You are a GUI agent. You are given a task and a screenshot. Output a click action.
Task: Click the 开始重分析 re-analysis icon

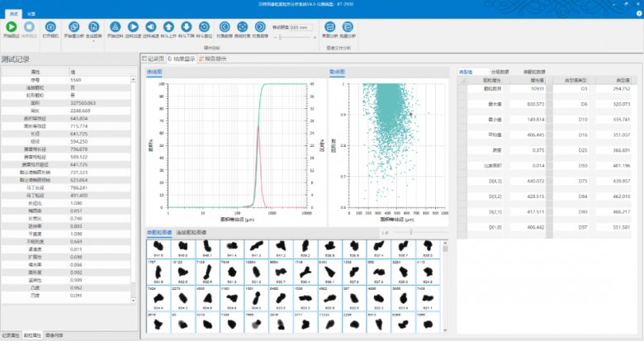point(73,28)
